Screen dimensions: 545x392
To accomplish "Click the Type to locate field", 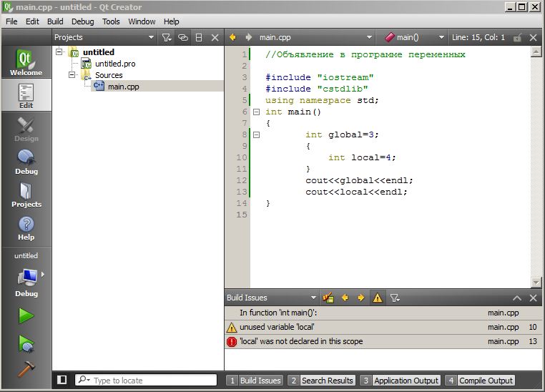I will (146, 380).
